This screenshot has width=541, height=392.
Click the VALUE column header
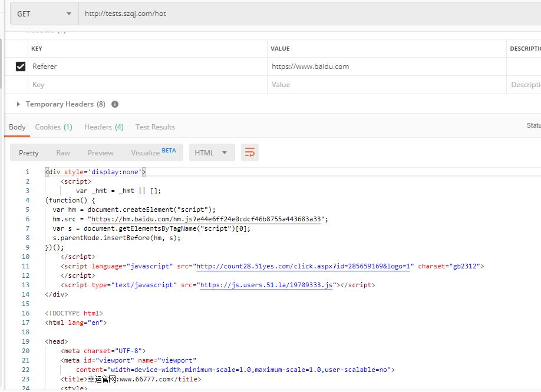coord(280,49)
